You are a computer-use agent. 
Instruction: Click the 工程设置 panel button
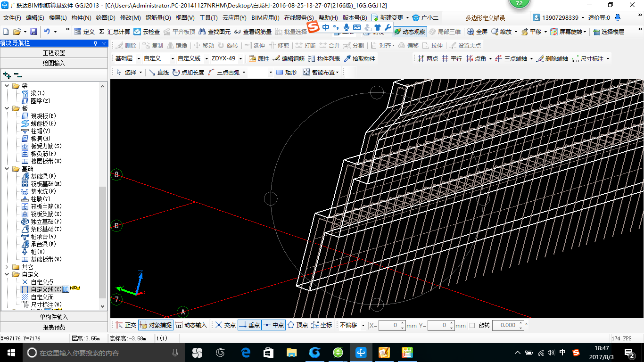(54, 53)
